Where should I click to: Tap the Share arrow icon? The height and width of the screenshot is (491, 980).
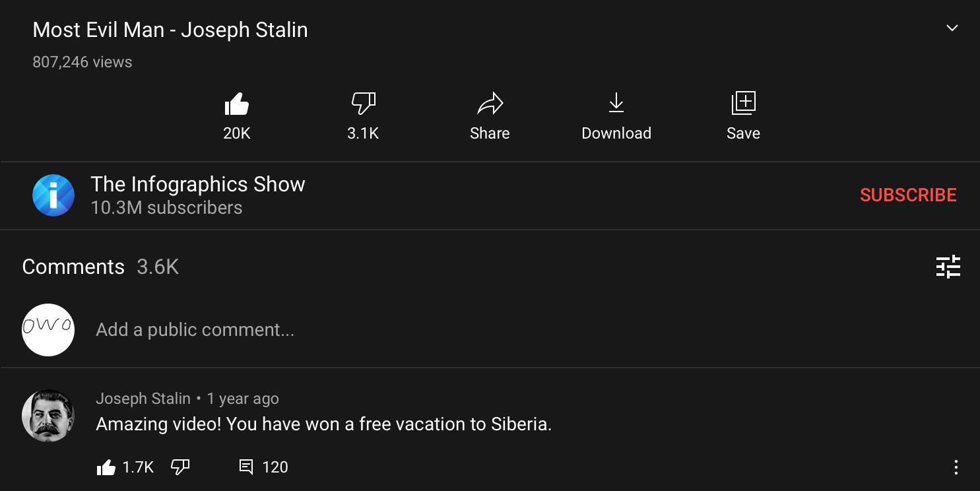pos(490,104)
